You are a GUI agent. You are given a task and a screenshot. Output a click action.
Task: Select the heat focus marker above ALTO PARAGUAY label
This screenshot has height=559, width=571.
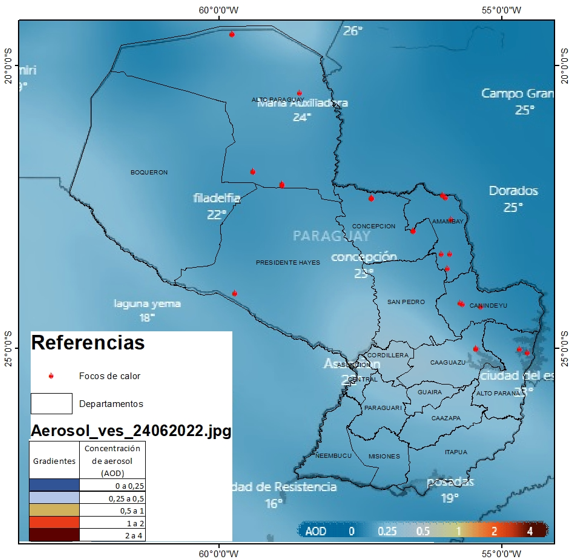299,93
